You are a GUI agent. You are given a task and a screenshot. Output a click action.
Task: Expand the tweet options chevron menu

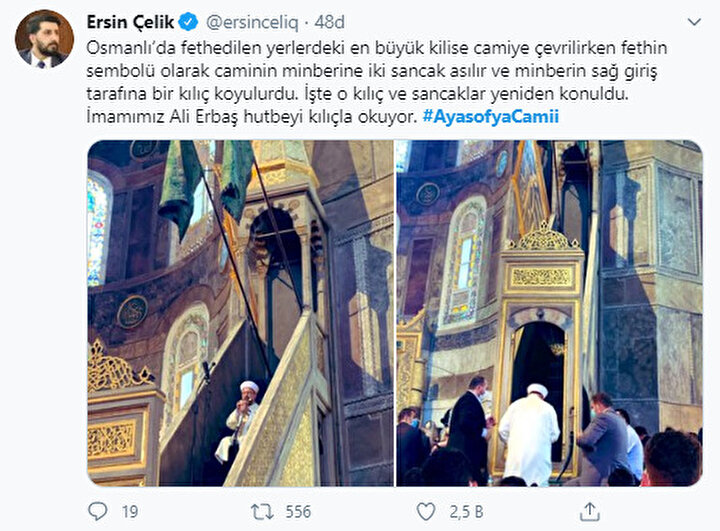694,22
